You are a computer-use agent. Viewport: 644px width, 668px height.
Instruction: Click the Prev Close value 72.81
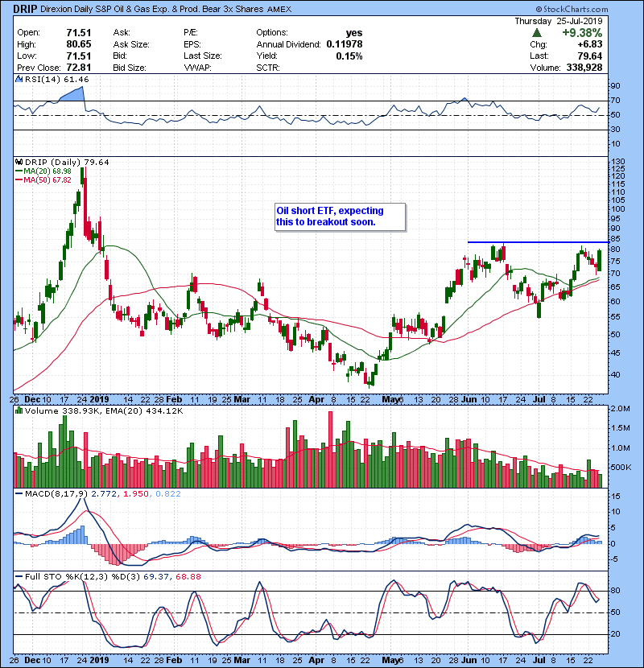(79, 68)
